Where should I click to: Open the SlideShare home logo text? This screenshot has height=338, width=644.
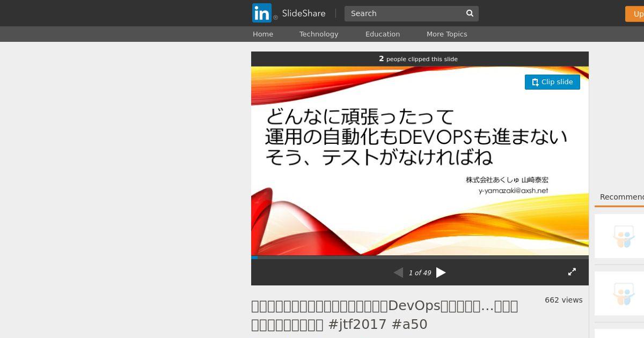click(304, 13)
